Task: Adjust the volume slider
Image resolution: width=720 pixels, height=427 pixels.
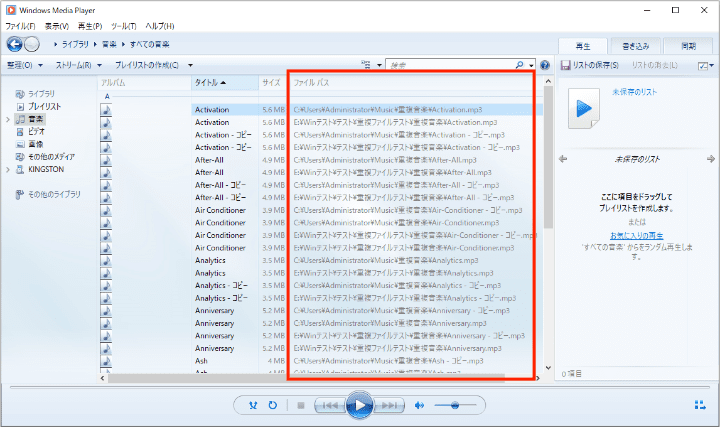Action: (455, 405)
